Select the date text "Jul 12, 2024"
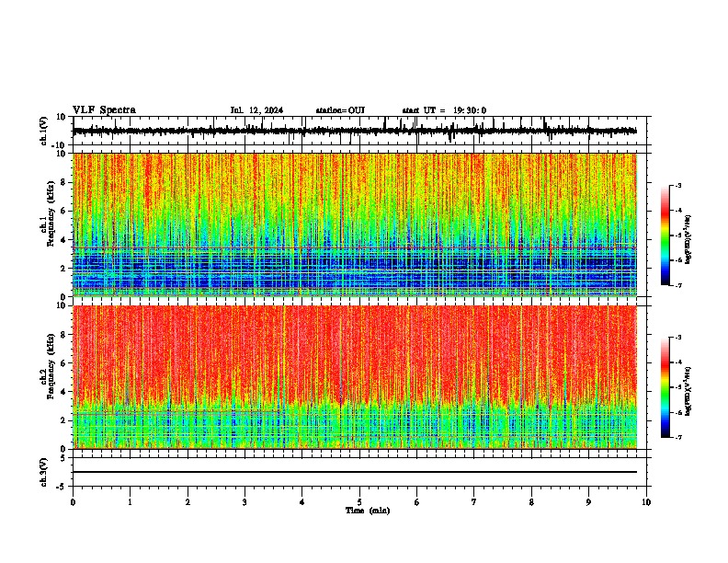Screen dimensions: 728x563 coord(256,110)
